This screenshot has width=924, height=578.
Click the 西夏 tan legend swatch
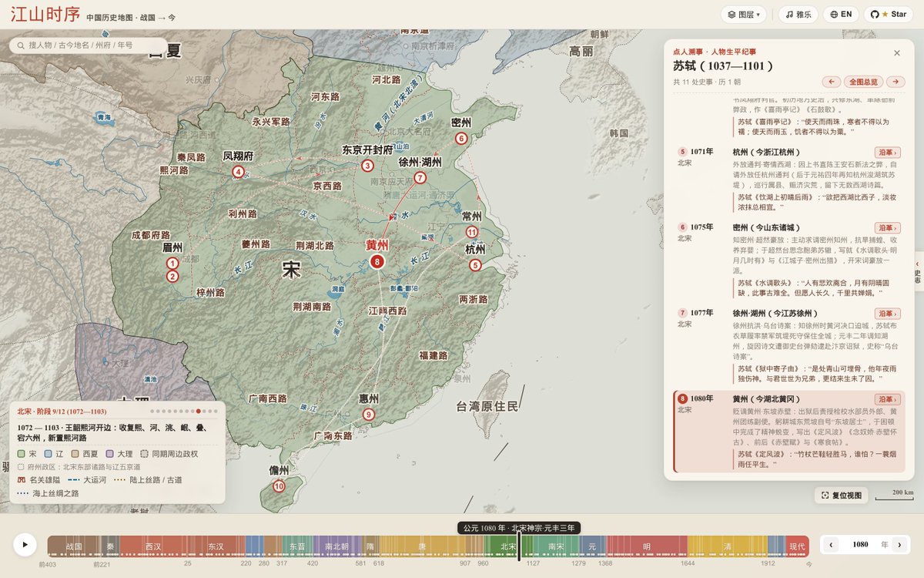coord(75,454)
